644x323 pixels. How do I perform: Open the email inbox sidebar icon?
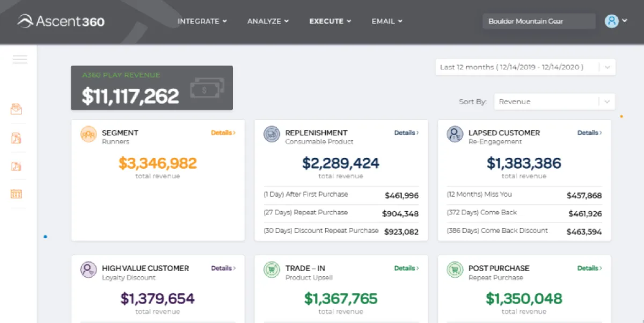[17, 109]
